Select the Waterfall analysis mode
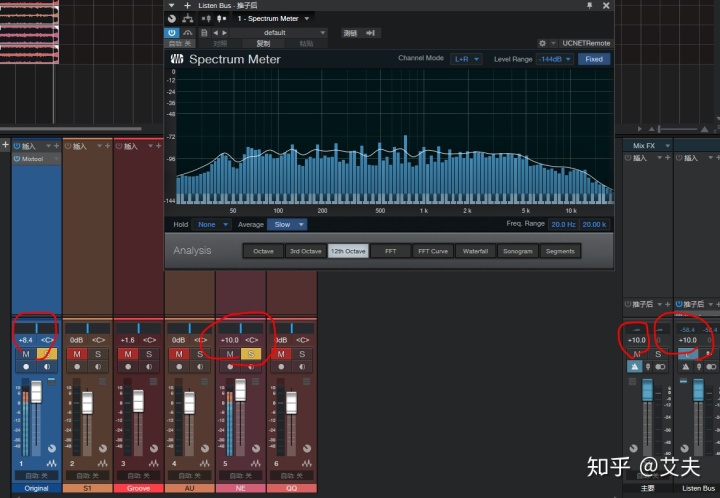Screen dimensions: 720x498 475,251
